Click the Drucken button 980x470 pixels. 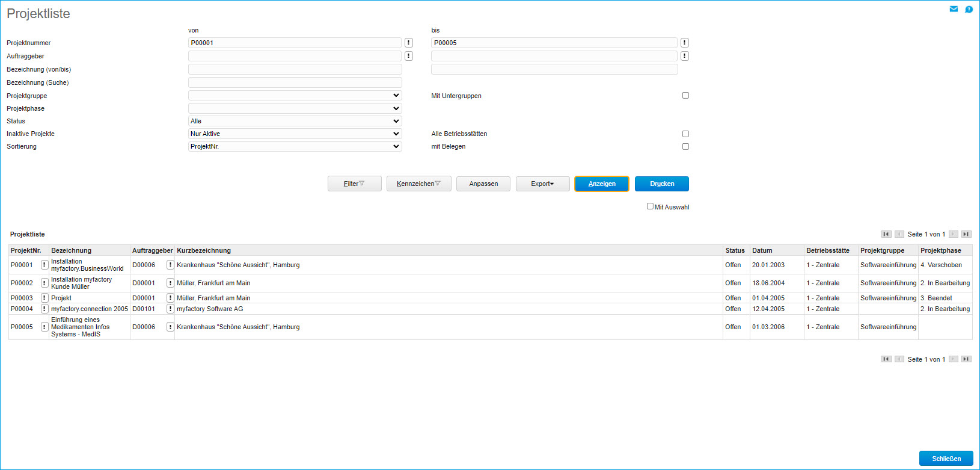661,184
